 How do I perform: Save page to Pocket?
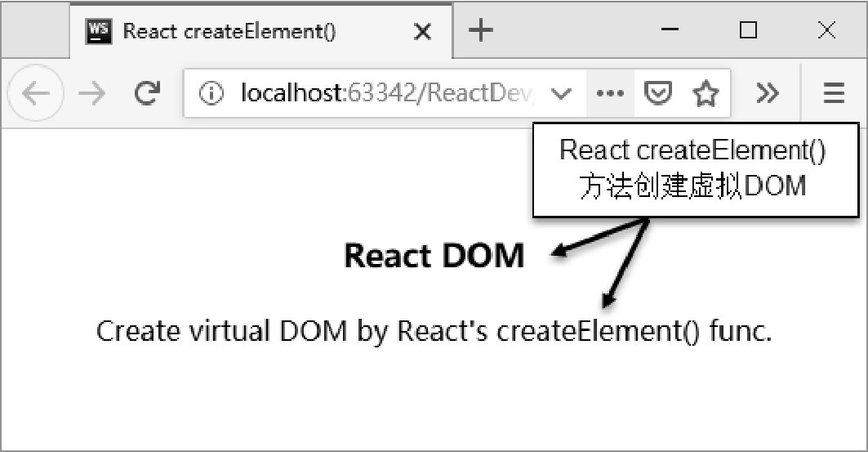[x=657, y=93]
